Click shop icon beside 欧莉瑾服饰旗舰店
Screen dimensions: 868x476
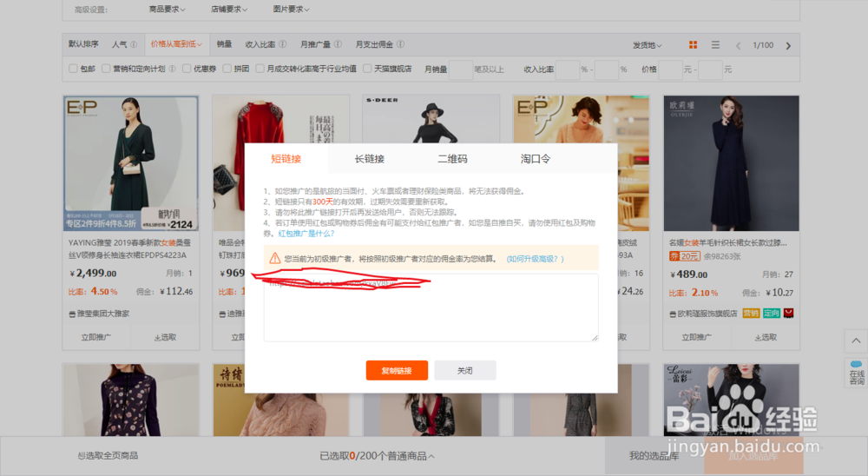coord(673,314)
